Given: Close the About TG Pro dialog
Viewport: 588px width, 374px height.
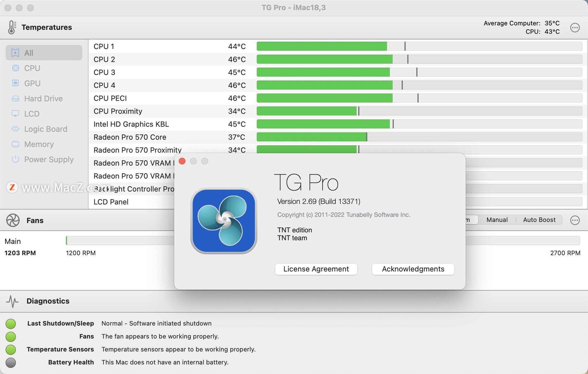Looking at the screenshot, I should tap(182, 161).
